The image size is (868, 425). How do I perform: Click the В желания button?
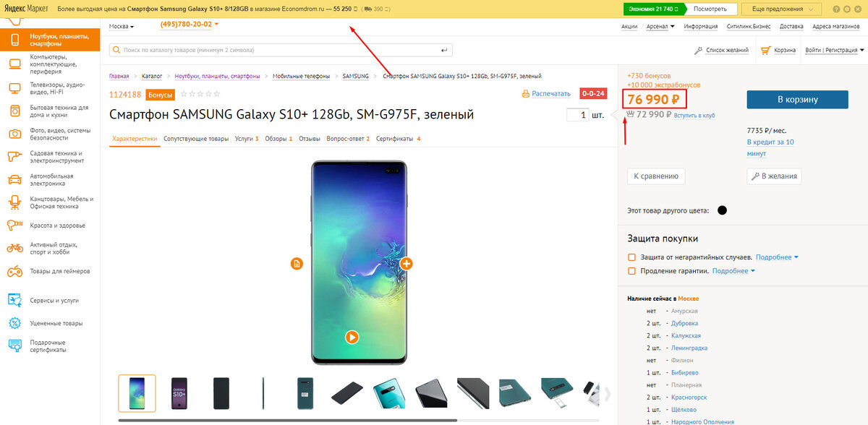tap(774, 176)
